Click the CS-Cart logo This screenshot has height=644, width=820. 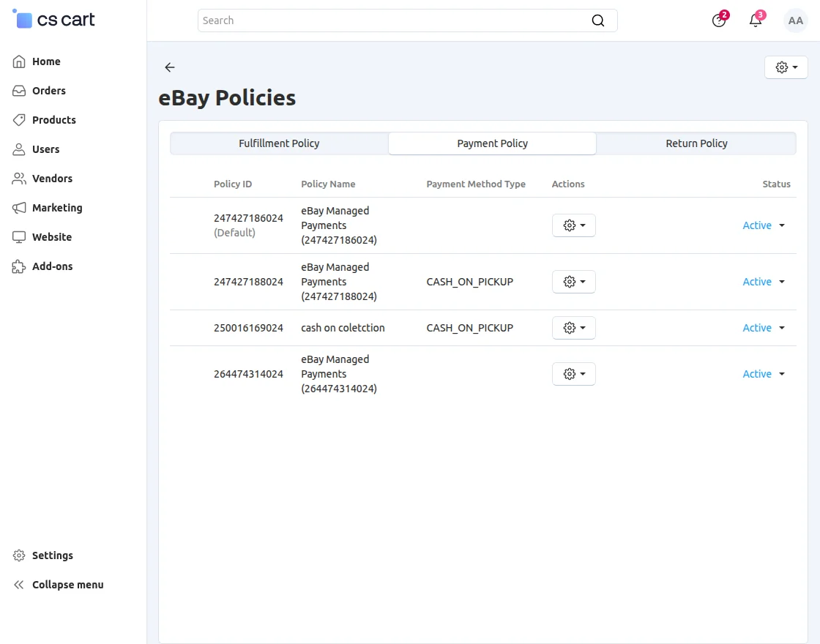click(53, 20)
